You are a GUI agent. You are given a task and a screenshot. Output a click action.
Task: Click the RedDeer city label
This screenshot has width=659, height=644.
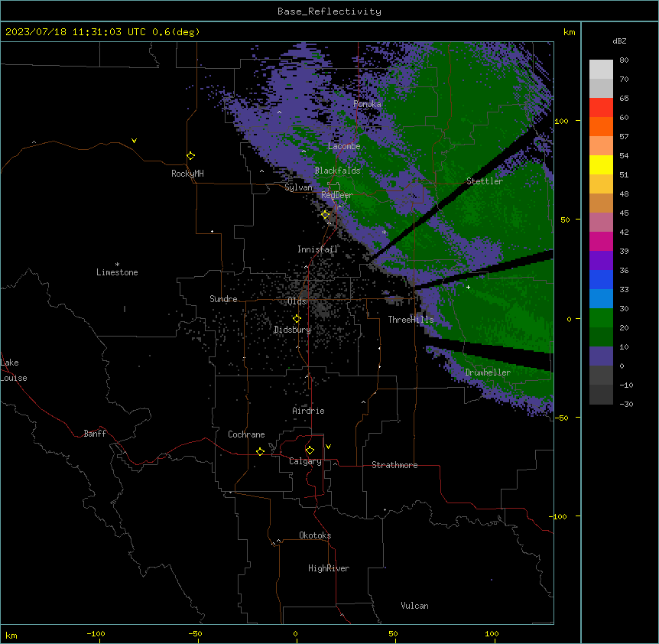(337, 195)
